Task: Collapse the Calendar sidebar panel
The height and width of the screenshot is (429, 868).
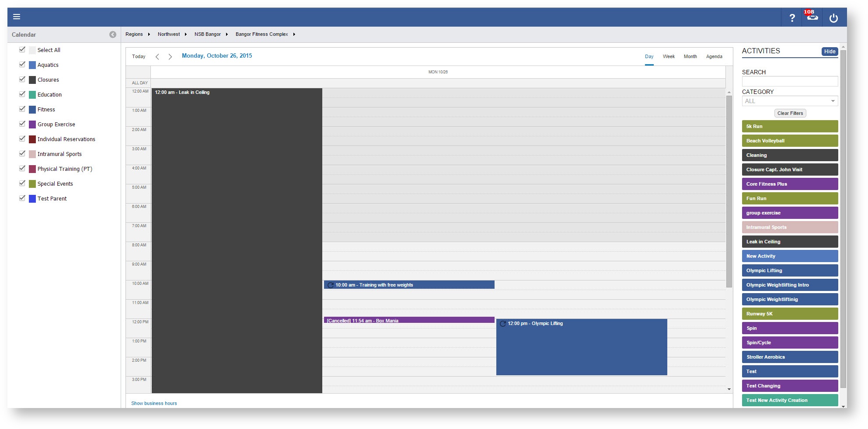Action: point(113,35)
